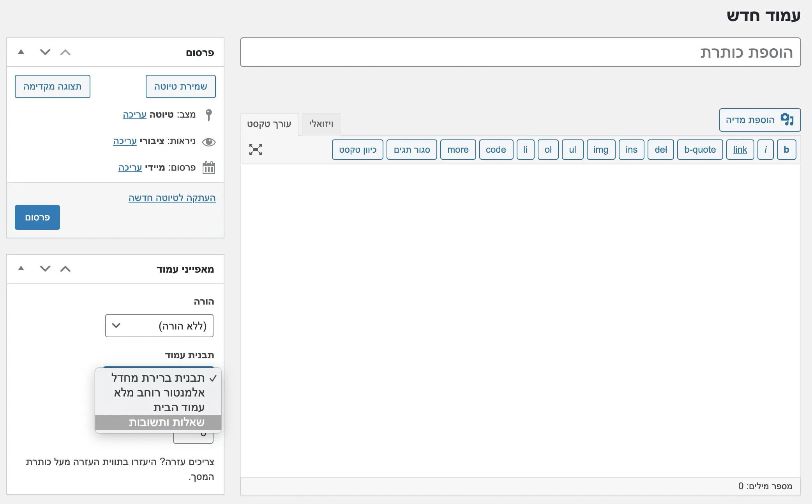This screenshot has height=504, width=812.
Task: Insert inserted text tag with ins button
Action: [x=631, y=150]
